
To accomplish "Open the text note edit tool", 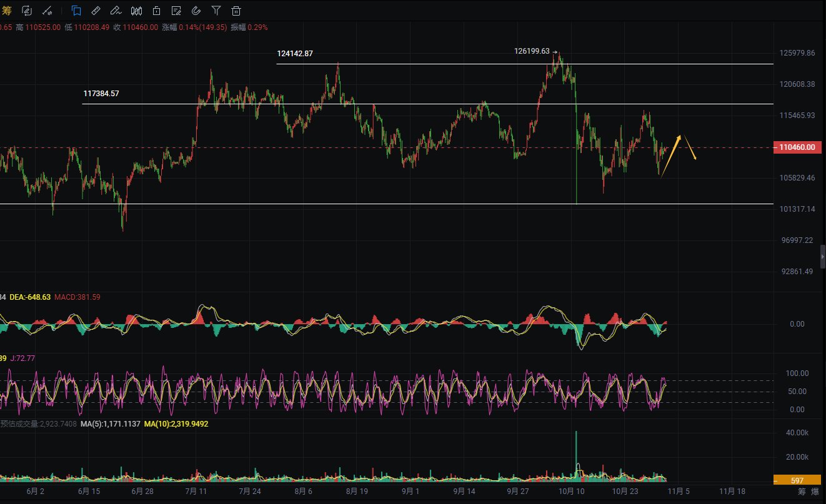I will 176,10.
